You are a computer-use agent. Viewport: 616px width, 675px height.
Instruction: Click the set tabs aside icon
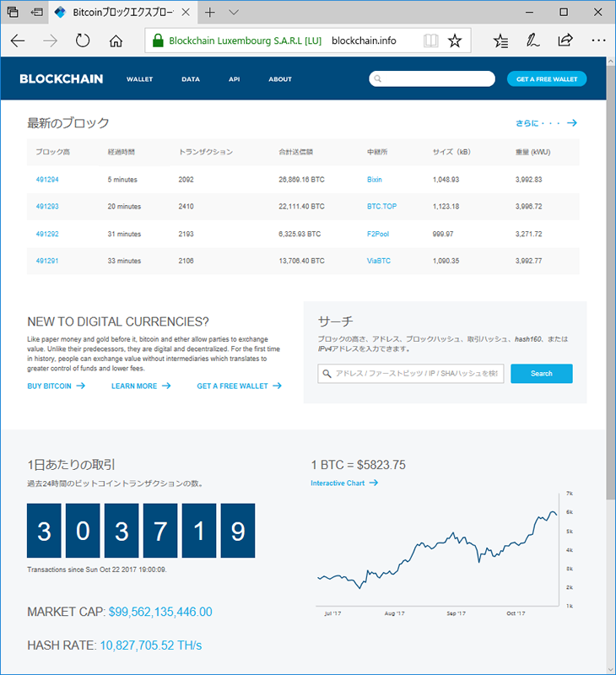pos(37,12)
